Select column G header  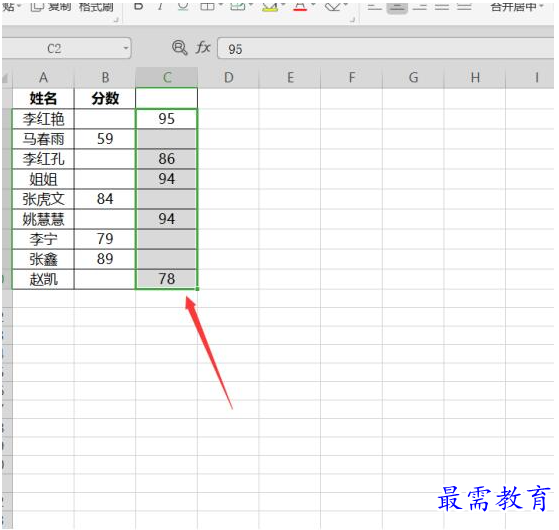413,77
